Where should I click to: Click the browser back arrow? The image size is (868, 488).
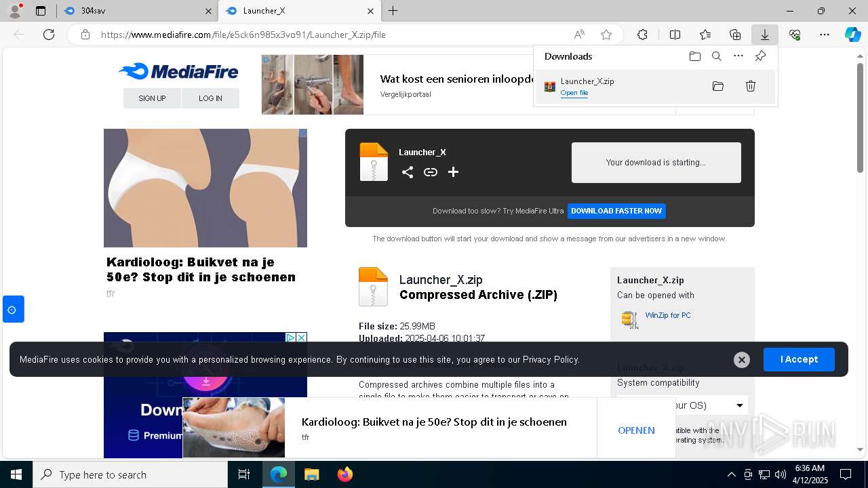(19, 35)
